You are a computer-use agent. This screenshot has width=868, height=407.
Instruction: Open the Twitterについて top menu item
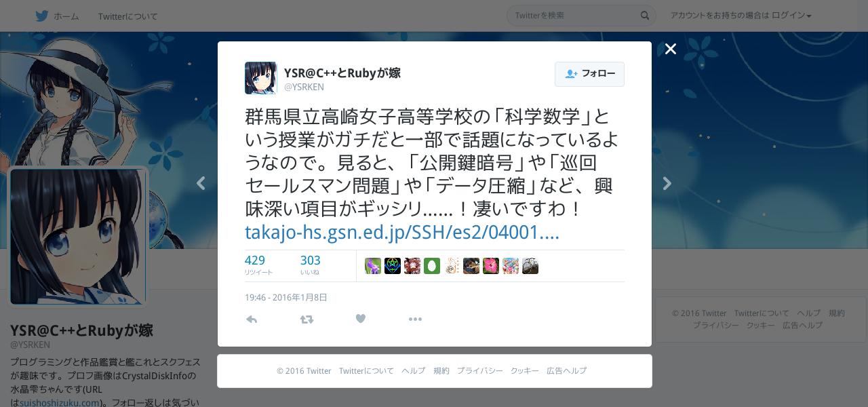point(127,16)
